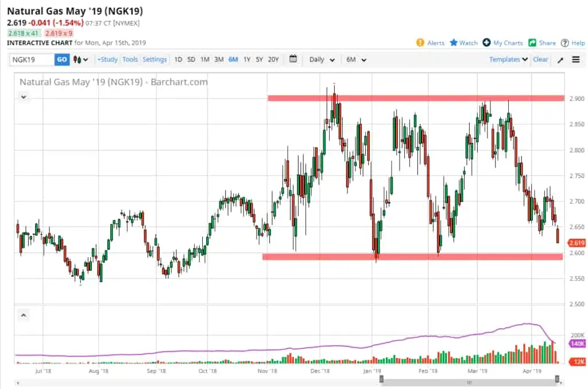This screenshot has width=588, height=389.
Task: Click the lower red support band
Action: point(412,256)
